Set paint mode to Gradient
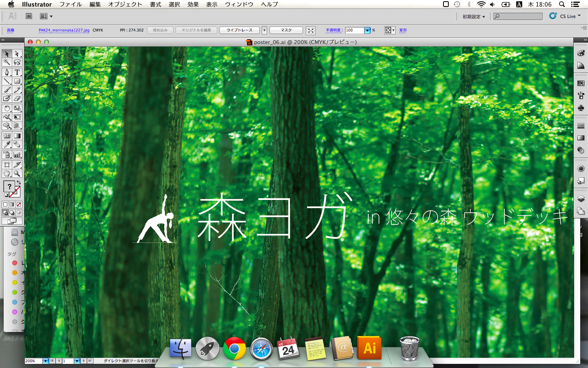Screen dimensions: 588x368 (x=12, y=204)
